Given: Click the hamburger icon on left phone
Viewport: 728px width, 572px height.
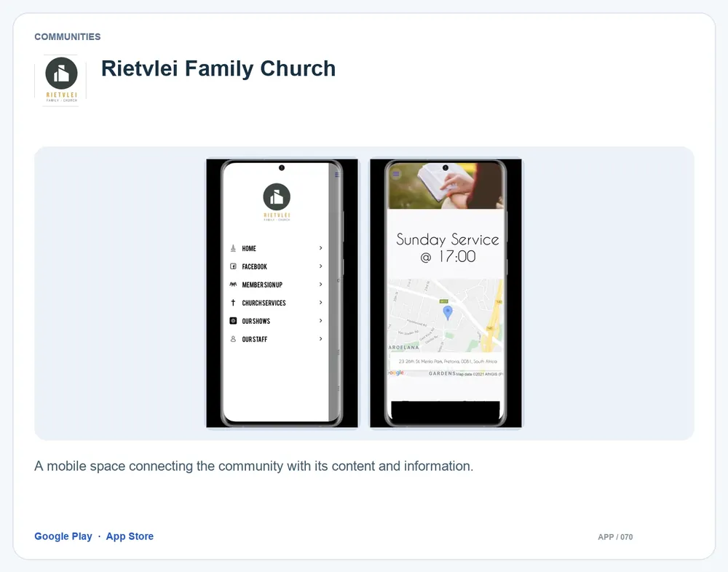Looking at the screenshot, I should (x=337, y=175).
